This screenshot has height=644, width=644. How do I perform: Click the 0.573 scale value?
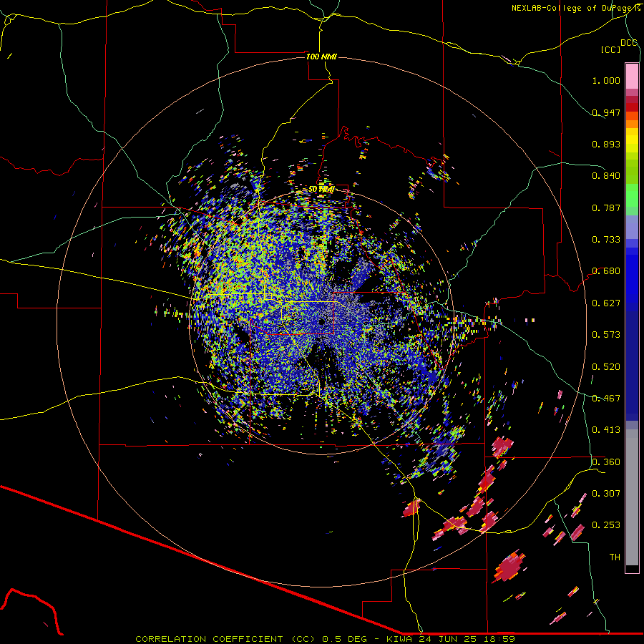pyautogui.click(x=606, y=335)
